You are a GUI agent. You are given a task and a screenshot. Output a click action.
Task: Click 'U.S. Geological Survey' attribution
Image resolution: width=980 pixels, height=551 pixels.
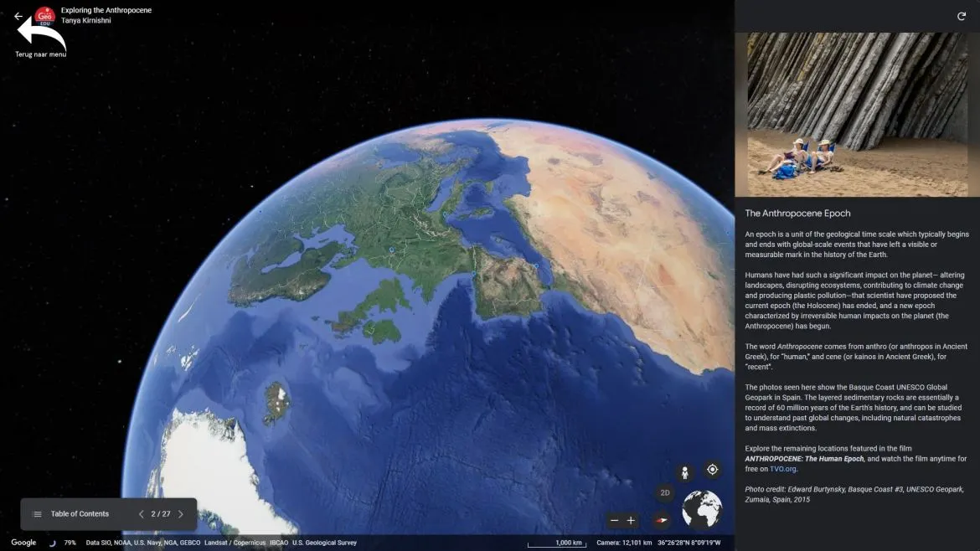tap(324, 543)
